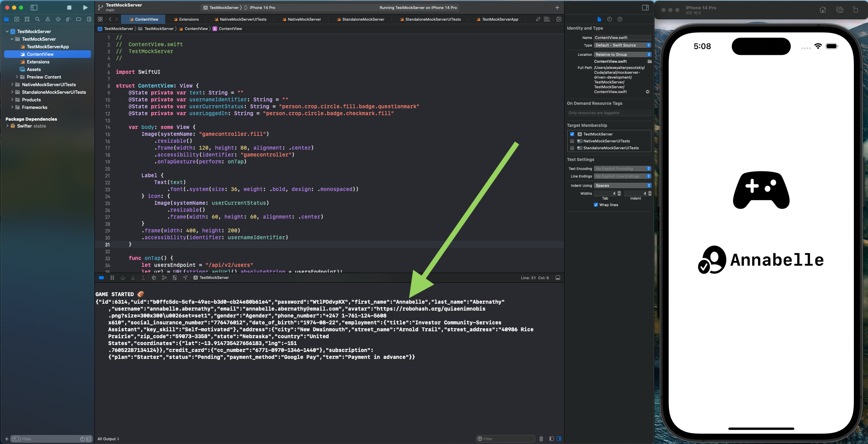This screenshot has width=868, height=444.
Task: Open the Issue navigator warning triangle icon
Action: pyautogui.click(x=48, y=19)
